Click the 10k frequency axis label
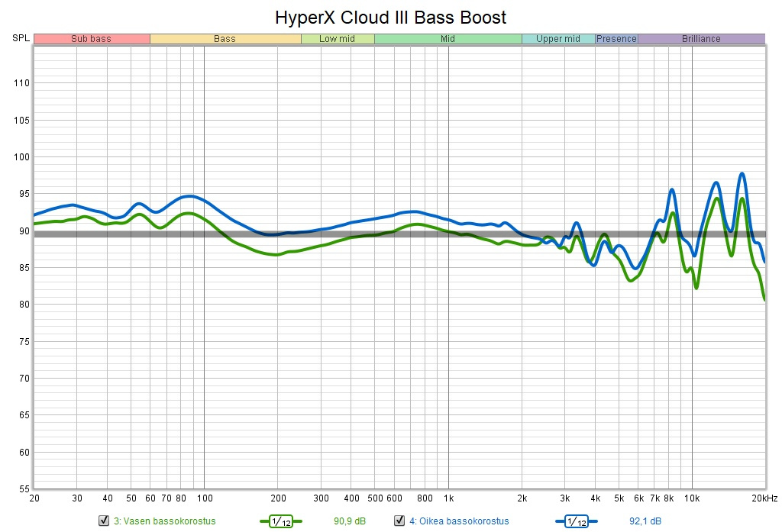782x532 pixels. pyautogui.click(x=692, y=498)
